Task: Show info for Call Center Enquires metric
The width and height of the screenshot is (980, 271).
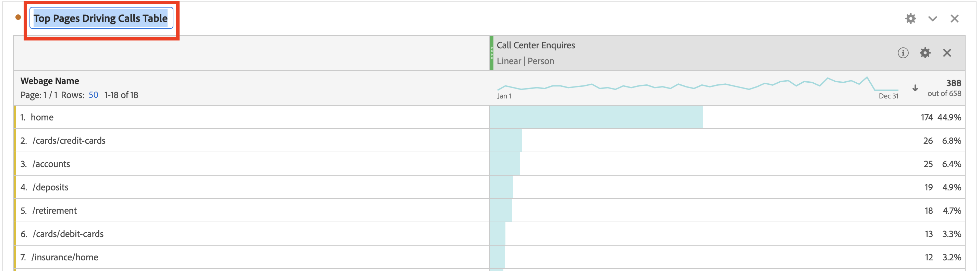Action: coord(903,53)
